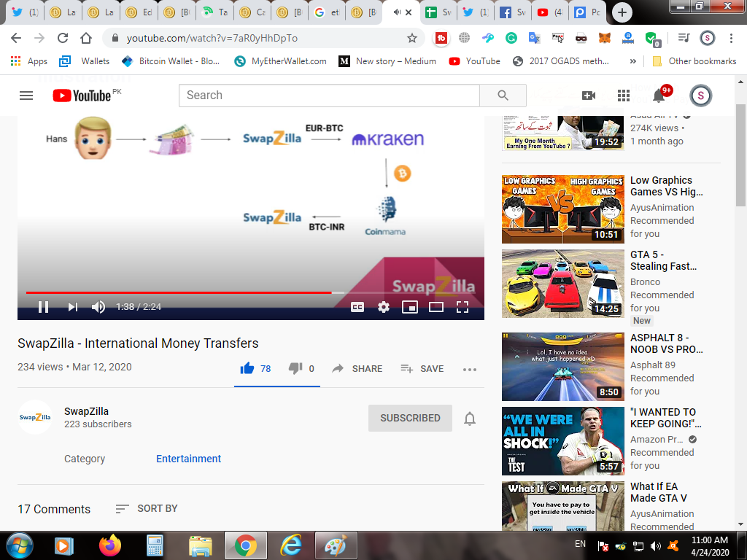Open the Chrome three-dot menu
The image size is (747, 560).
click(731, 38)
